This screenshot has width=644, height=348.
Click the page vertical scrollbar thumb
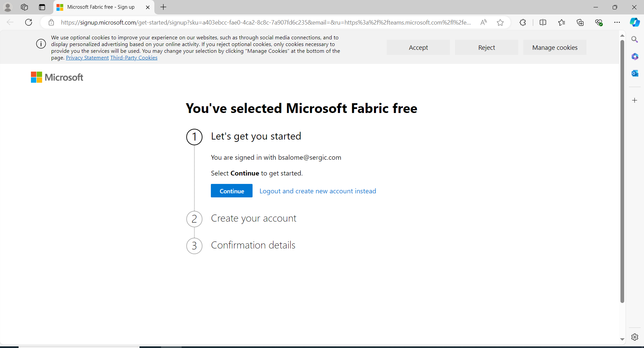point(622,171)
